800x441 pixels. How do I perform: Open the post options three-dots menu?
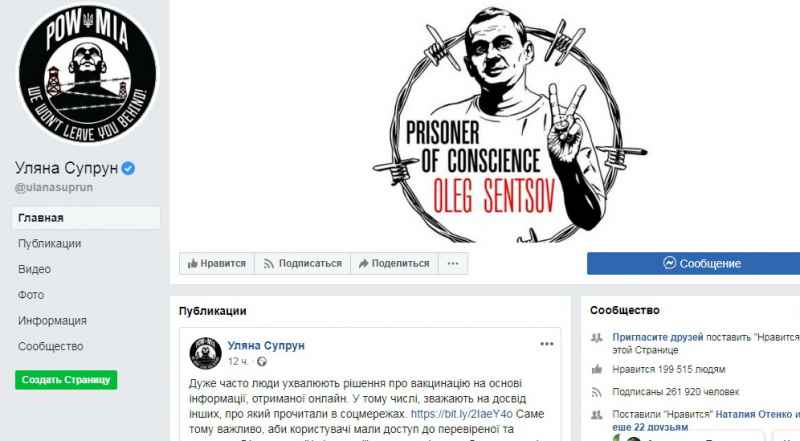click(x=547, y=344)
